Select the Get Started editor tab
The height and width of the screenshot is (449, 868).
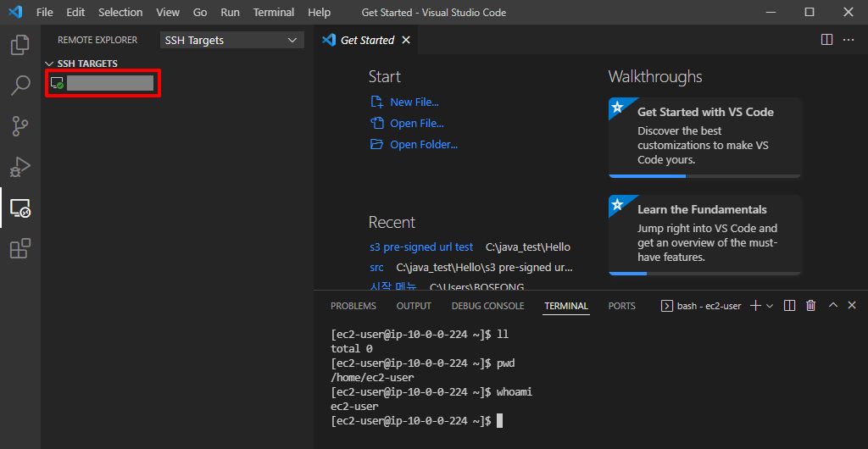point(366,40)
